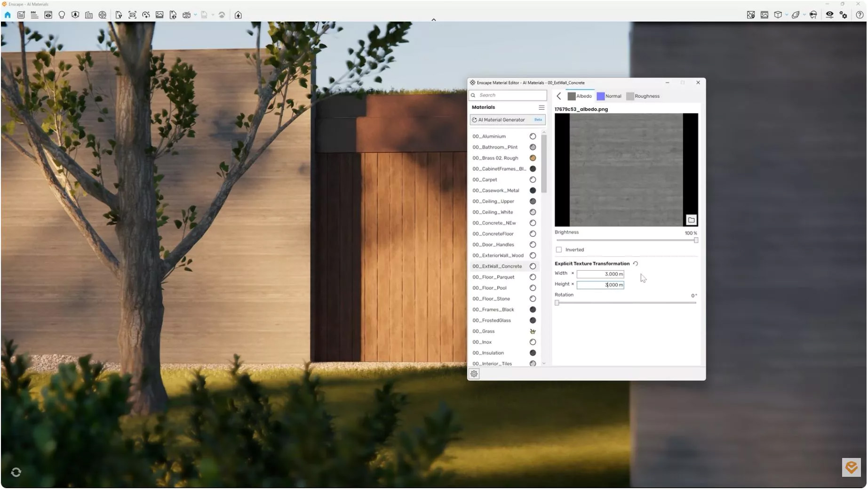
Task: Switch to the Normal tab
Action: click(x=609, y=96)
